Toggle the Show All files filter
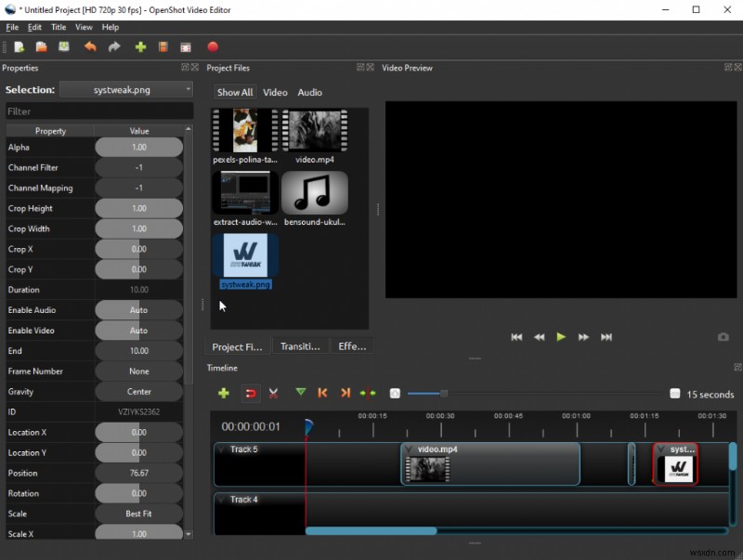The height and width of the screenshot is (560, 743). coord(234,92)
